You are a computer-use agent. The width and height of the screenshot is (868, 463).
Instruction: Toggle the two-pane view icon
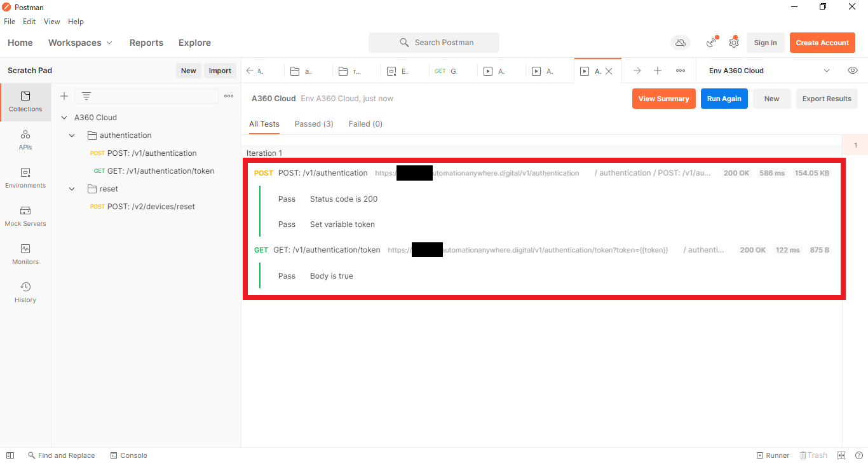[841, 455]
